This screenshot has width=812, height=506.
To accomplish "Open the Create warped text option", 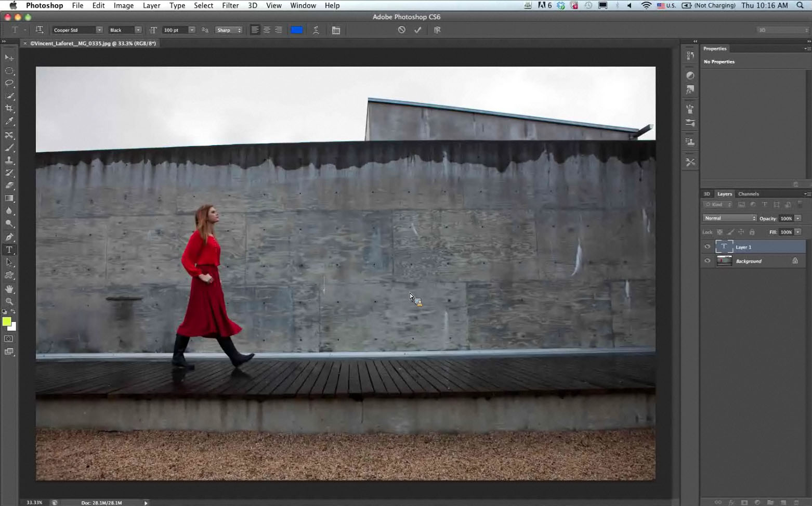I will [316, 30].
